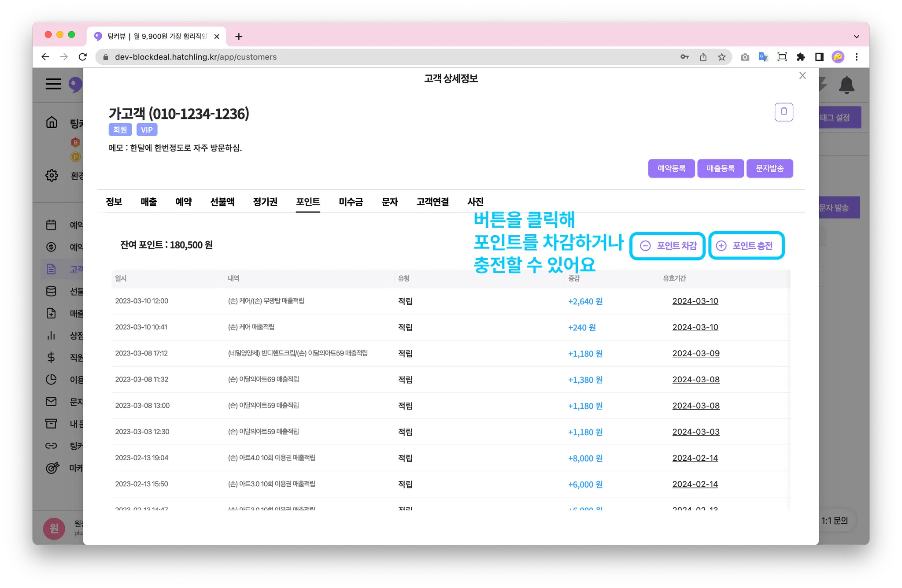This screenshot has width=902, height=588.
Task: Click the home icon in sidebar
Action: (52, 122)
